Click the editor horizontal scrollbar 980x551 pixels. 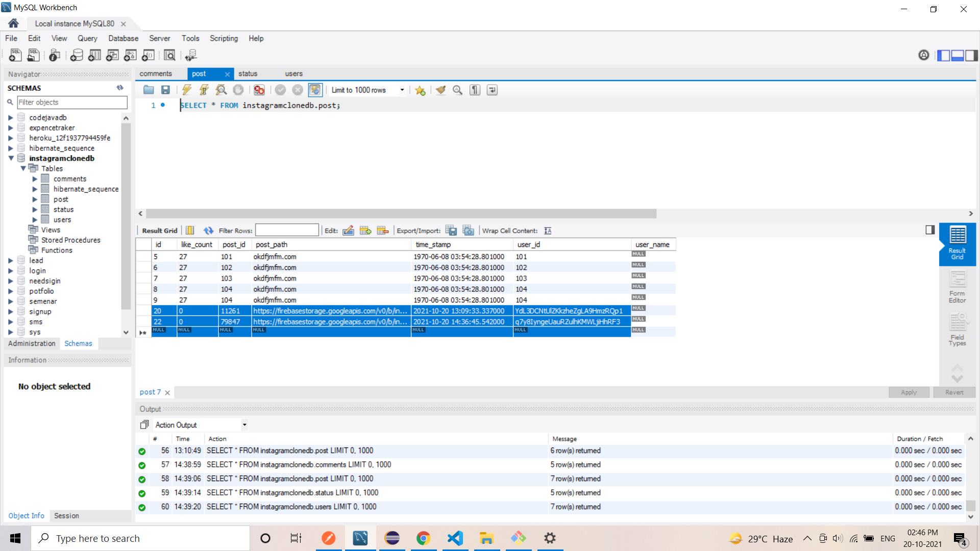pyautogui.click(x=401, y=214)
